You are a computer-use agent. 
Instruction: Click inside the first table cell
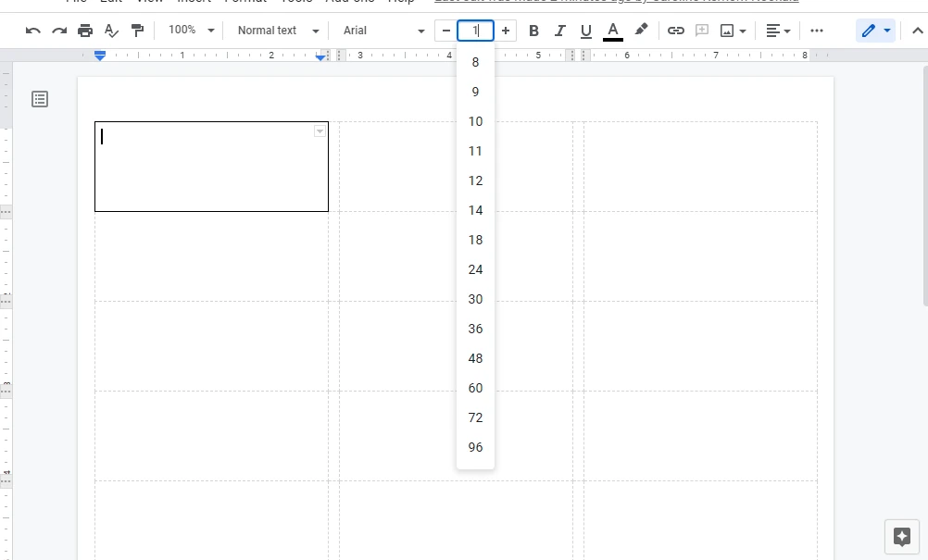point(211,167)
